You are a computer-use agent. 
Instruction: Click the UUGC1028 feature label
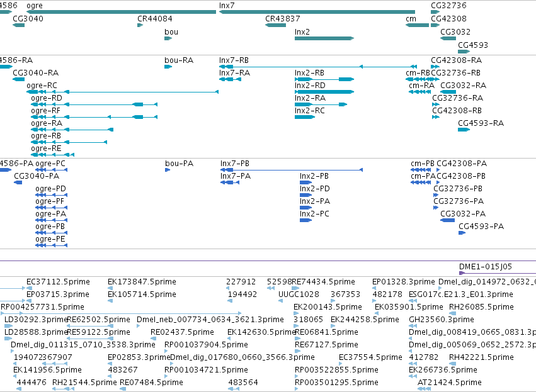pyautogui.click(x=299, y=294)
